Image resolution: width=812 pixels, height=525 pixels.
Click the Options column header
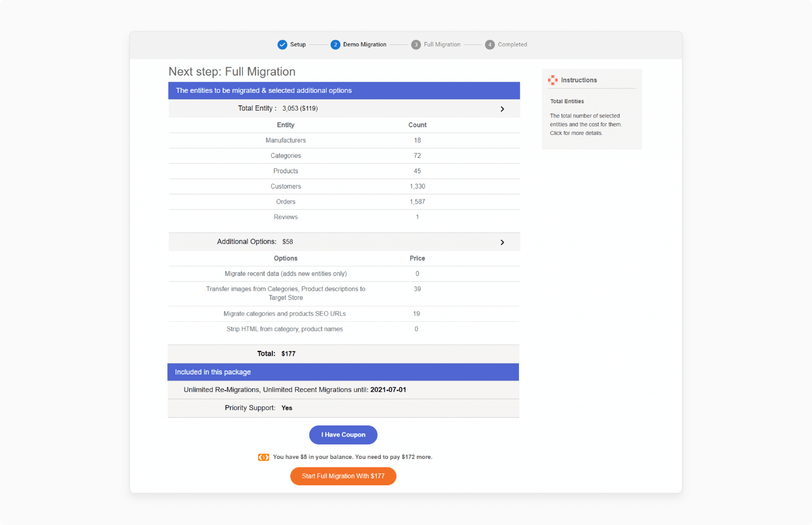point(286,258)
